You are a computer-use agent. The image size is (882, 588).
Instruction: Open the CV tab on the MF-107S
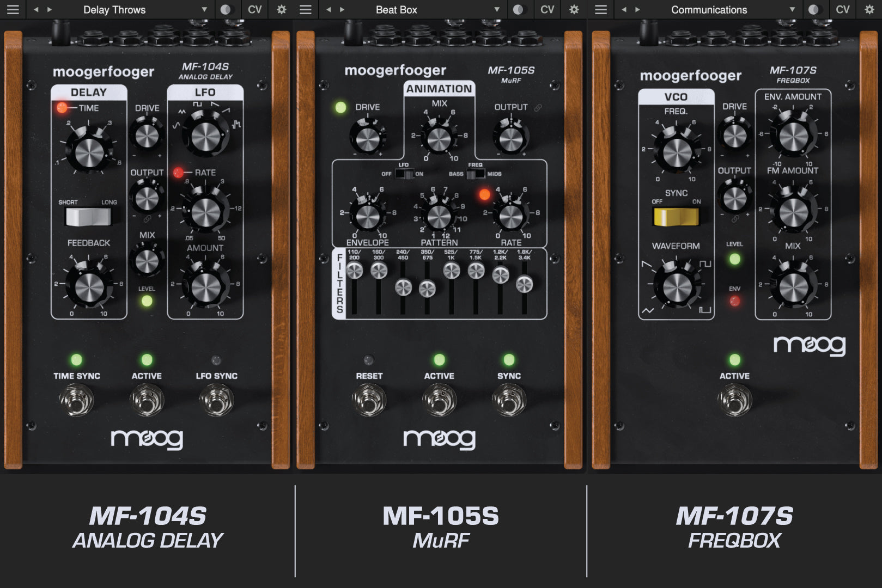842,10
